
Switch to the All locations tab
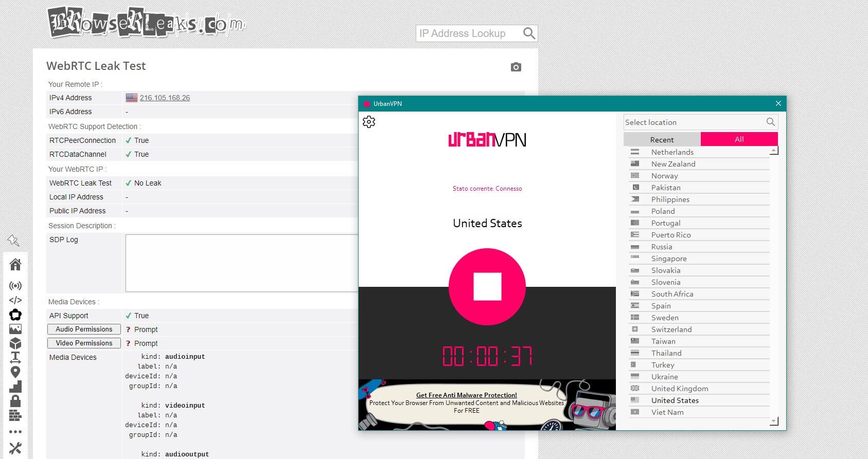(739, 139)
